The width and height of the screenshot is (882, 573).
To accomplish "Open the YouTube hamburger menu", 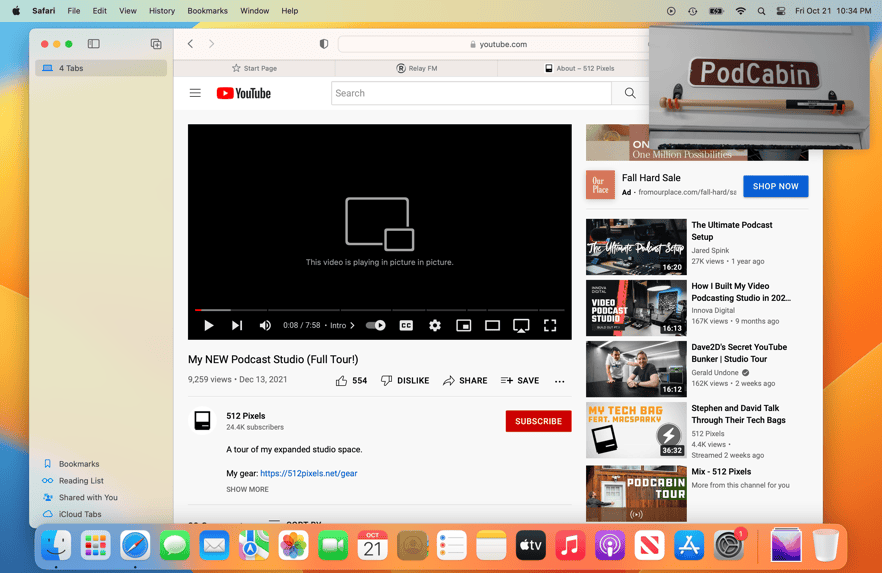I will pos(195,93).
